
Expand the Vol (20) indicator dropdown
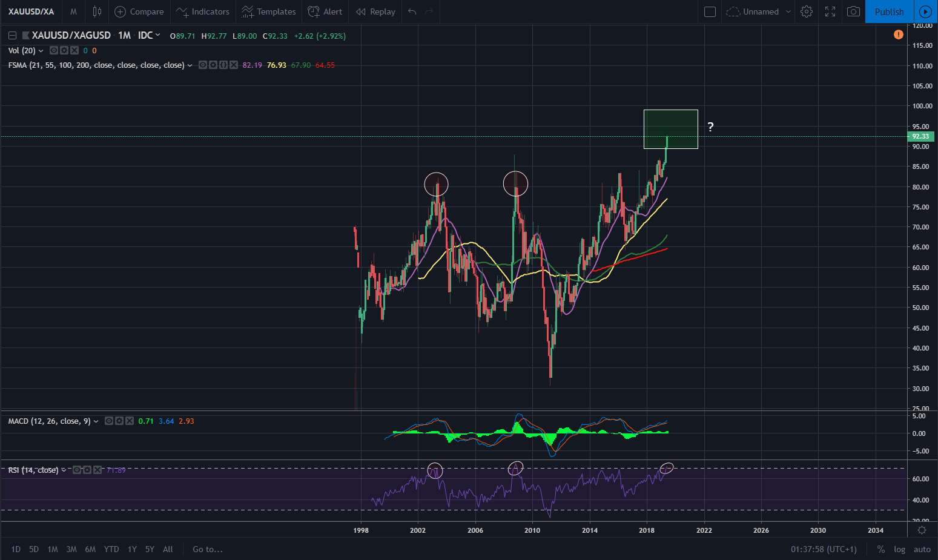point(41,51)
